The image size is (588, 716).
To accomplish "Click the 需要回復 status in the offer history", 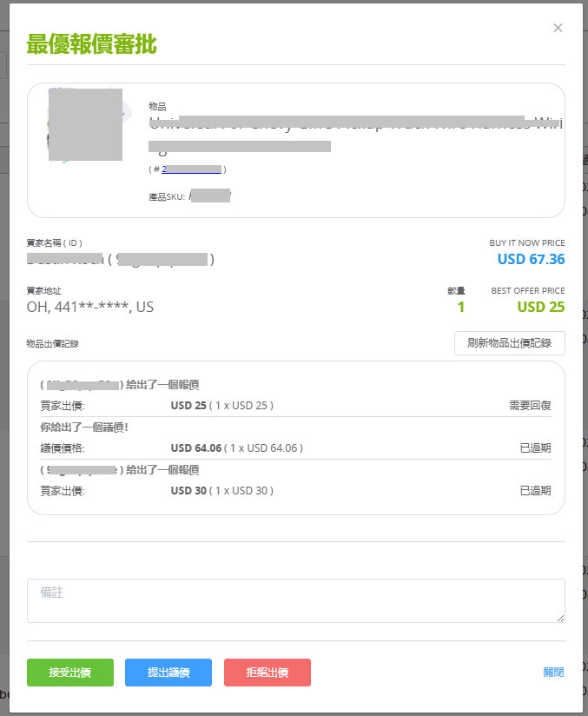I will [530, 406].
